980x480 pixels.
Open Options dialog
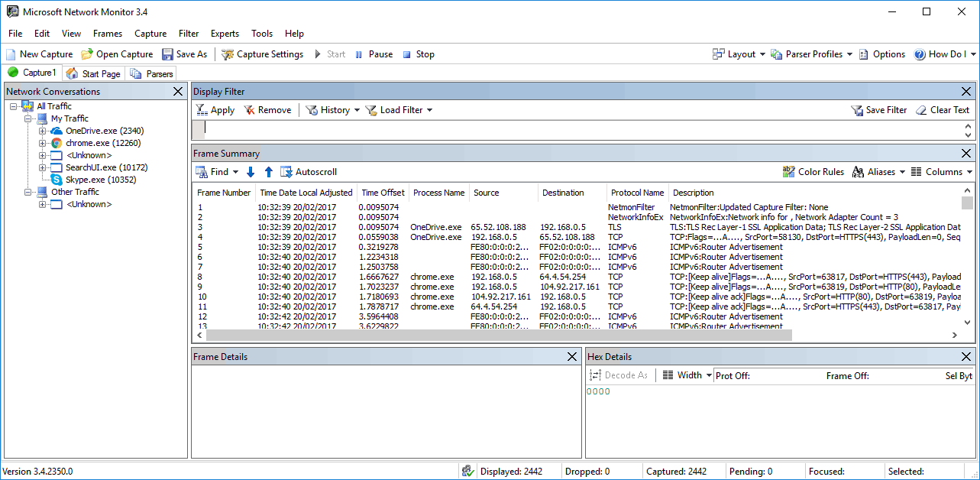882,54
